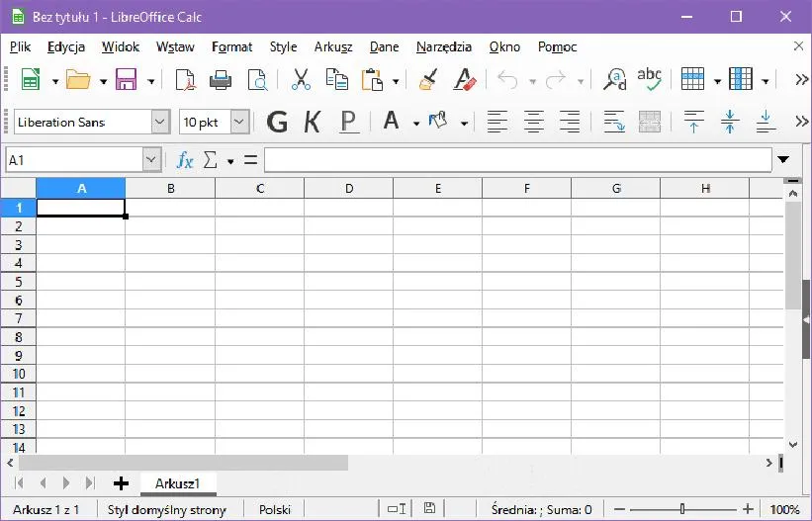The image size is (812, 521).
Task: Click the insert row table icon
Action: point(692,80)
